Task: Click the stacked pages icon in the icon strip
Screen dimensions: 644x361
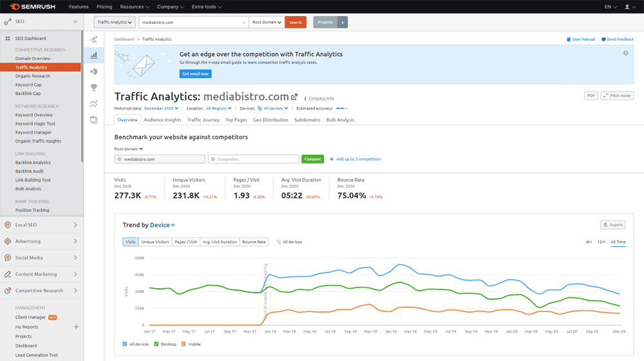Action: [x=94, y=120]
